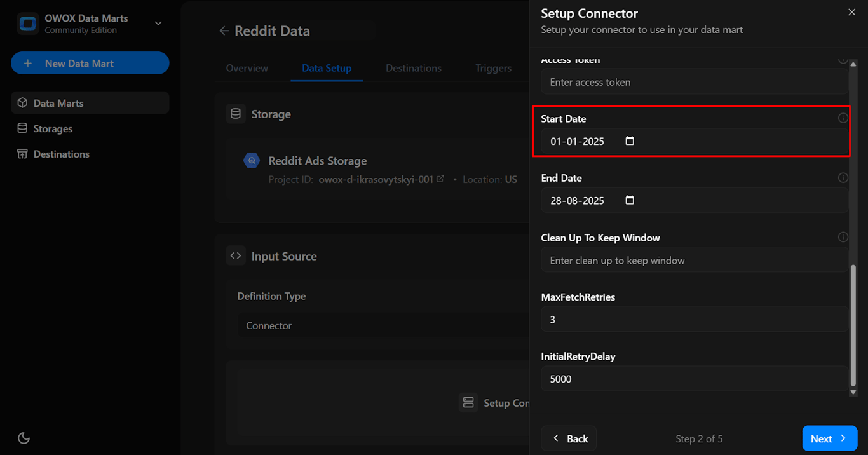This screenshot has width=868, height=455.
Task: Open project owox-d-ikrasovytskyi-001 external link
Action: [x=440, y=179]
